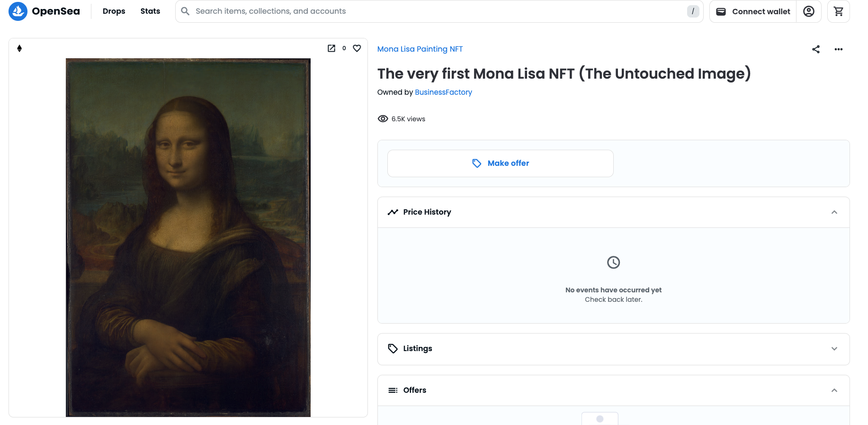Click the clock icon in Price History
Image resolution: width=868 pixels, height=425 pixels.
point(613,262)
